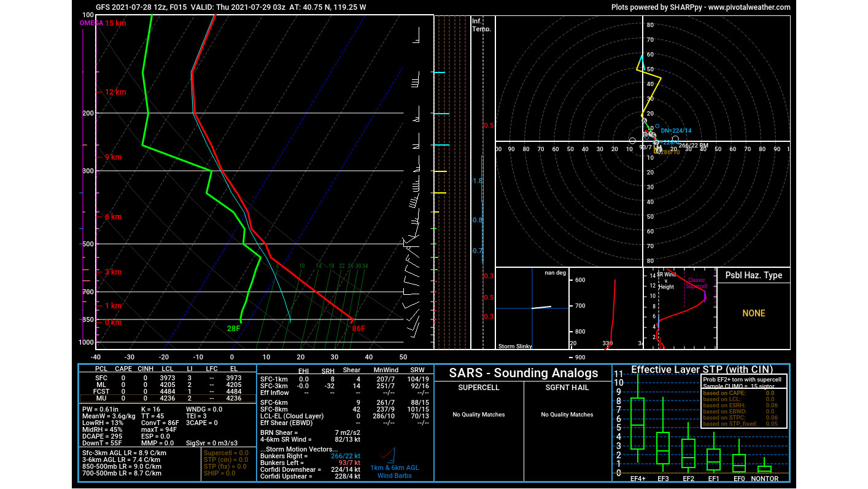Click No Quality Matches under SGFNT HAIL
This screenshot has height=489, width=868.
coord(567,415)
